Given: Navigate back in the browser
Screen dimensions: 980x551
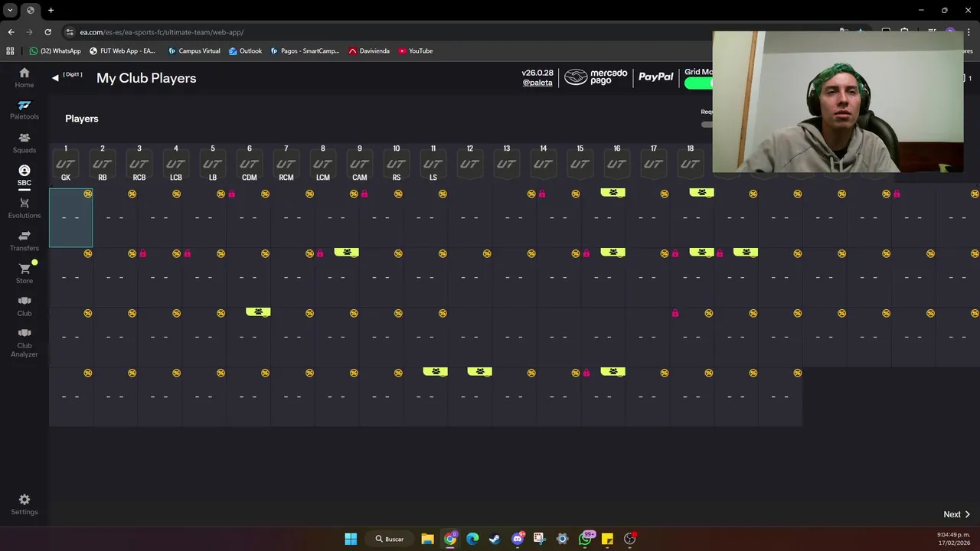Looking at the screenshot, I should [x=11, y=32].
